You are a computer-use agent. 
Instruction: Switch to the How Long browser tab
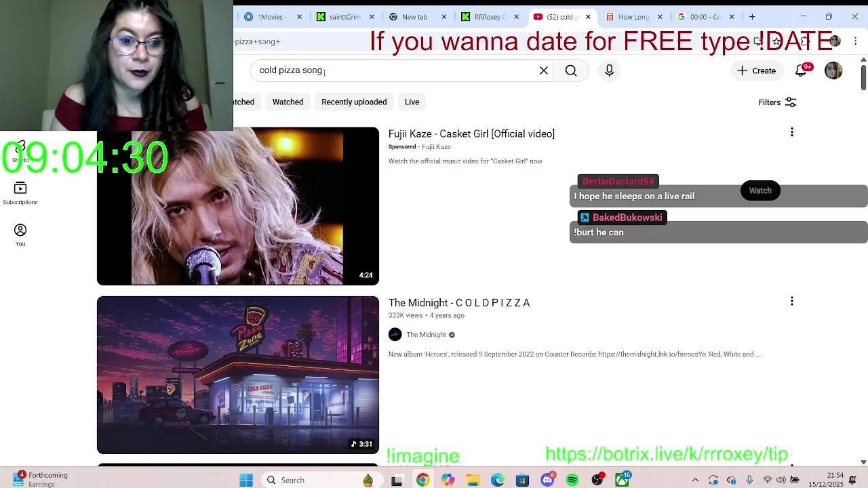(x=632, y=17)
